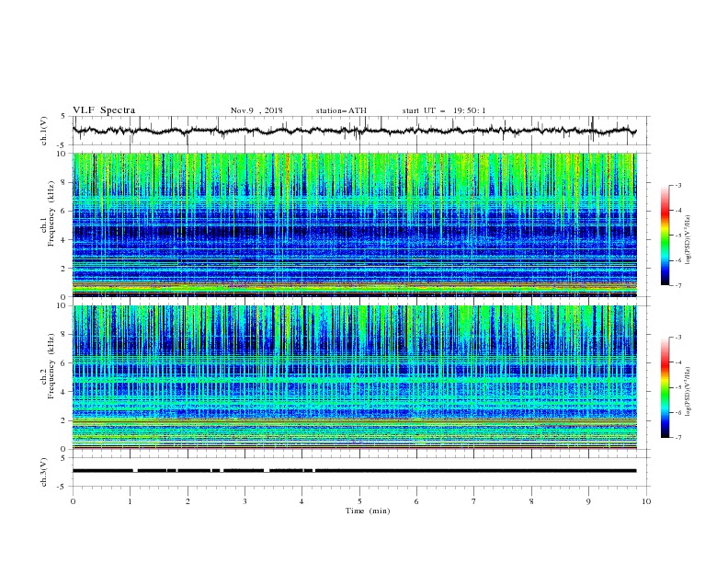This screenshot has height=563, width=728.
Task: Click the "0" tick on the Time axis
Action: tap(73, 501)
